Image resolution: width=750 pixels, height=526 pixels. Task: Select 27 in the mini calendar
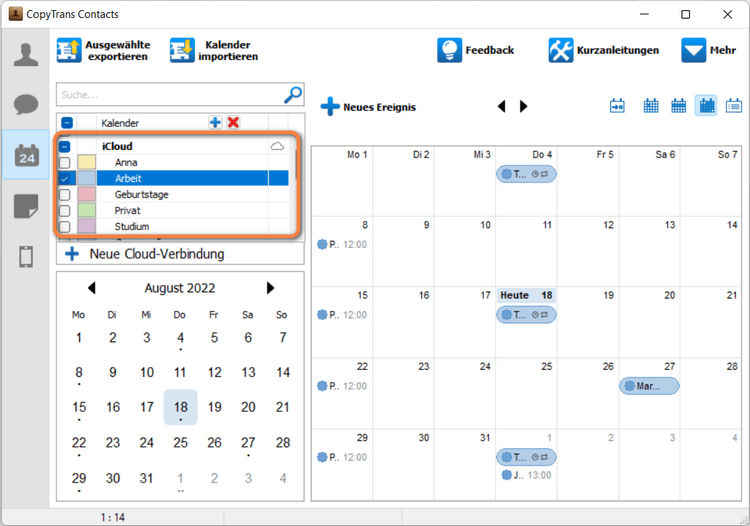click(248, 443)
